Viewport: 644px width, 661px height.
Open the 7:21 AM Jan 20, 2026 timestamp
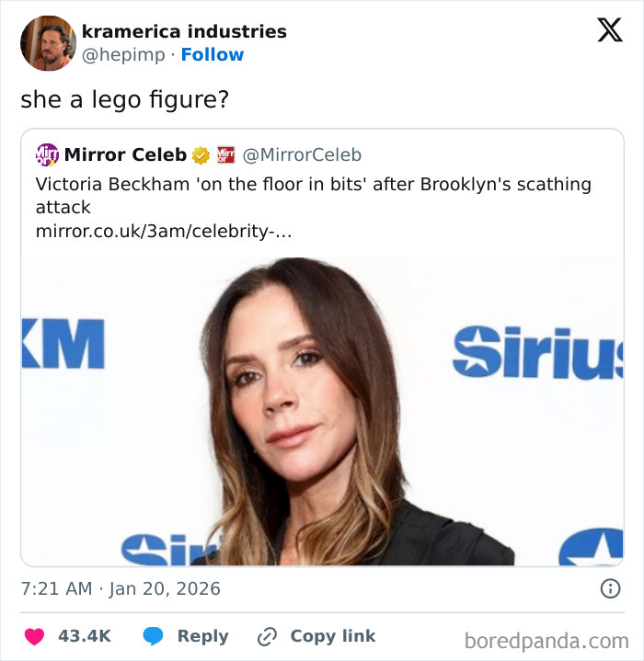click(x=121, y=588)
